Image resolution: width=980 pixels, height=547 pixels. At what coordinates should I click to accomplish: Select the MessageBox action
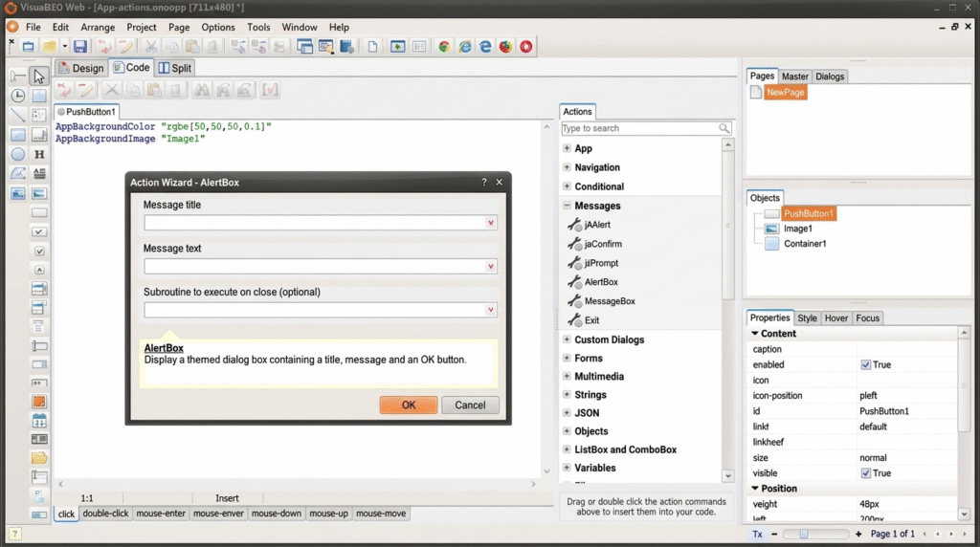(x=610, y=301)
